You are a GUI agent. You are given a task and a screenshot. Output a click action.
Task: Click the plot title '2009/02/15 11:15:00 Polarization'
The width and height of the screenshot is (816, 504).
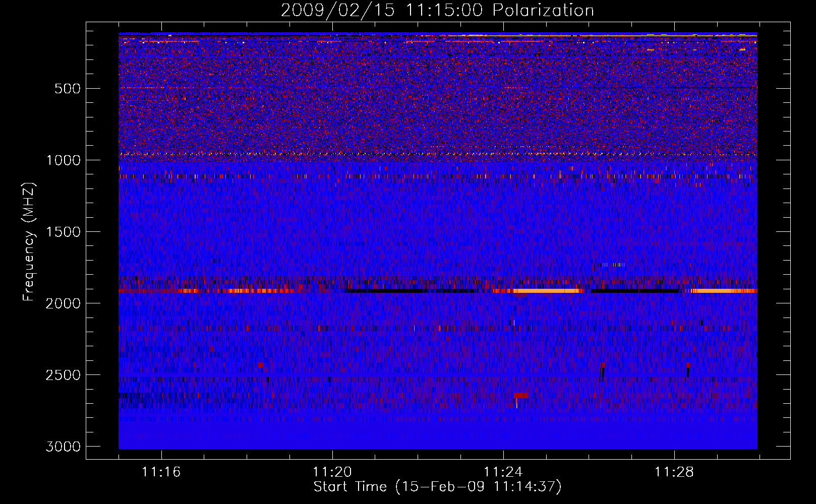click(x=437, y=10)
